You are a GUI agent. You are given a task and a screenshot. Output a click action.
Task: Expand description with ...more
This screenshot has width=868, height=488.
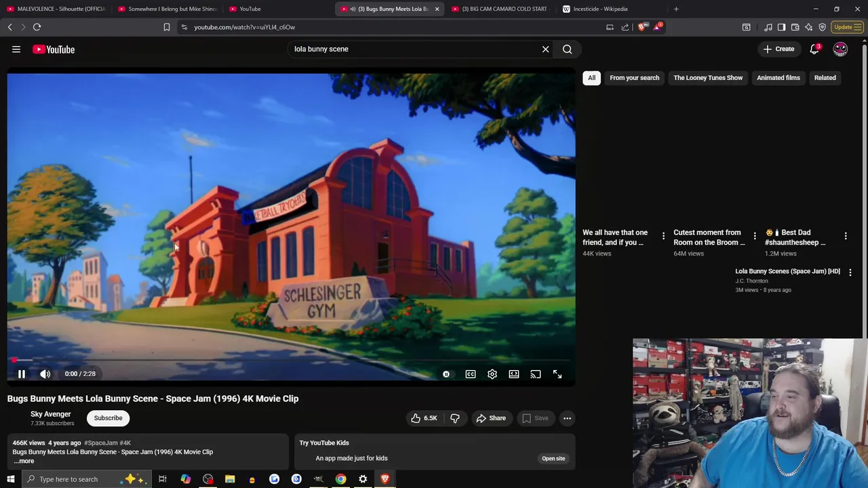pyautogui.click(x=24, y=461)
